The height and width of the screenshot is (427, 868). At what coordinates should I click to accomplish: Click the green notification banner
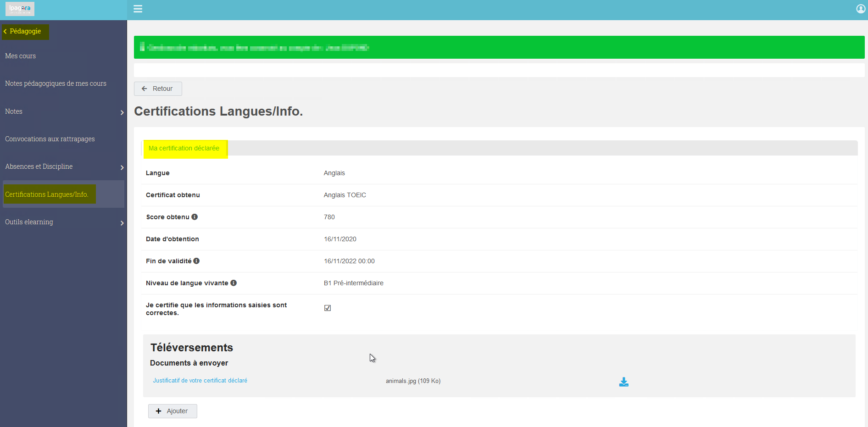coord(499,47)
